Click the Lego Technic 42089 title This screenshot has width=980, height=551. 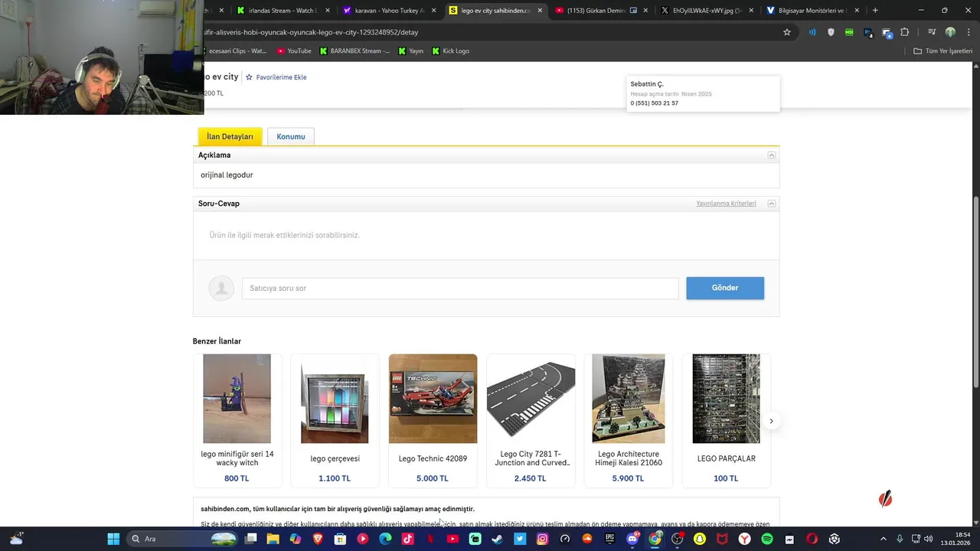point(433,458)
